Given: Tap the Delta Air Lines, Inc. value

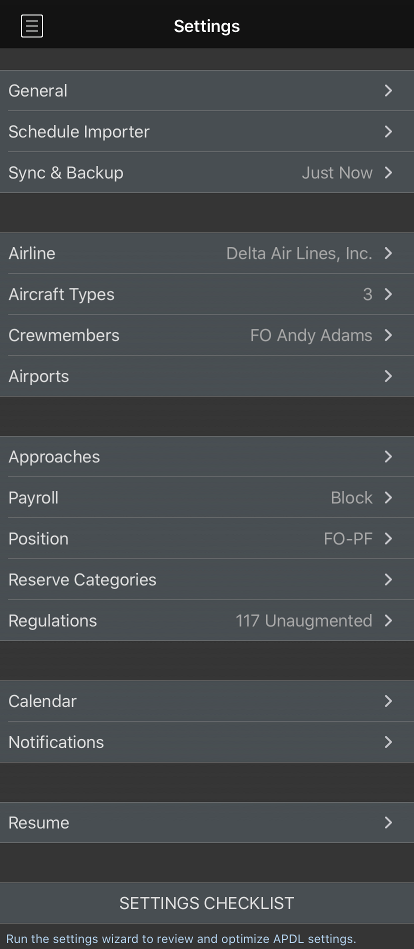Looking at the screenshot, I should [299, 253].
